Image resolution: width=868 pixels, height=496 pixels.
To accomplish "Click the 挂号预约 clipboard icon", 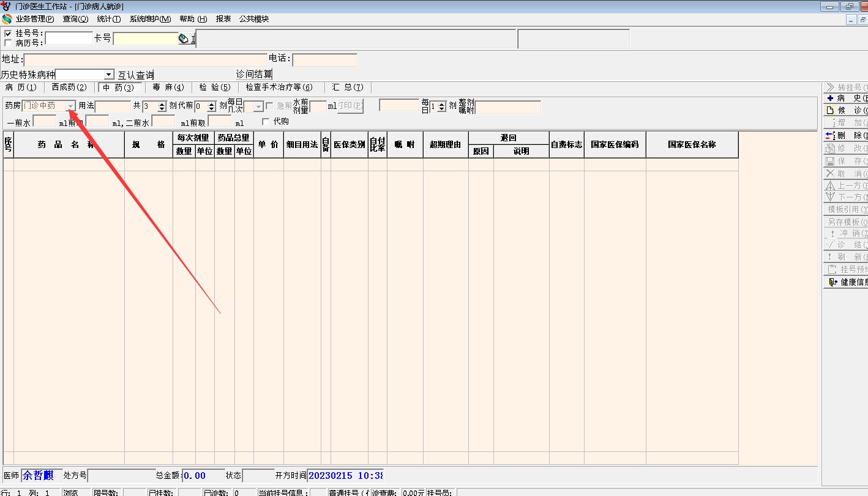I will tap(831, 269).
